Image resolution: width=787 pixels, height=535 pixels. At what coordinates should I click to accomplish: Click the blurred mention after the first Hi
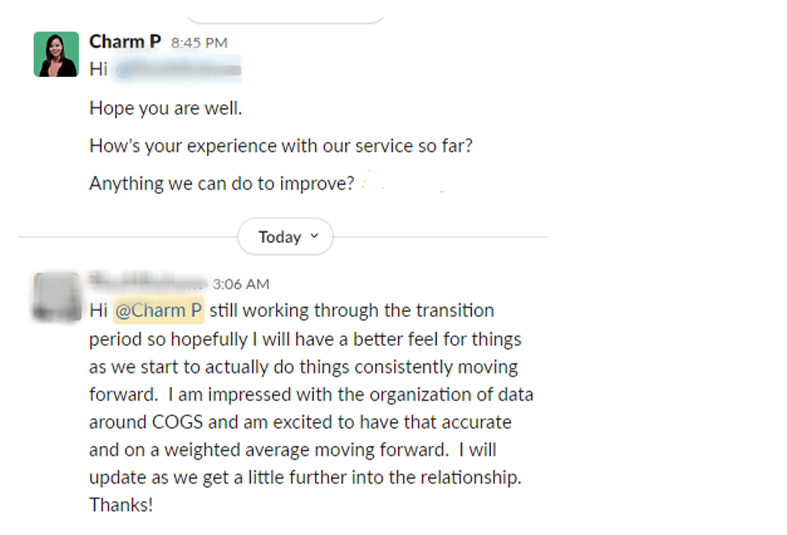click(179, 71)
